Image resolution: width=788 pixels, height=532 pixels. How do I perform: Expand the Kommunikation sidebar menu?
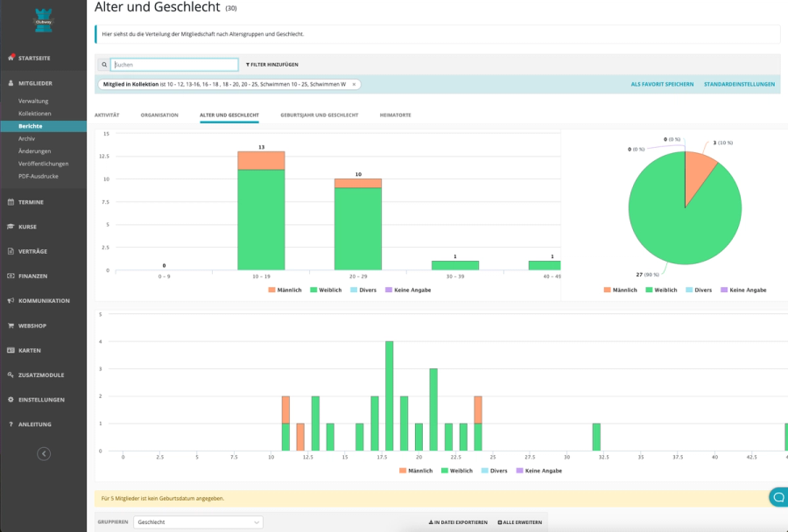coord(44,300)
